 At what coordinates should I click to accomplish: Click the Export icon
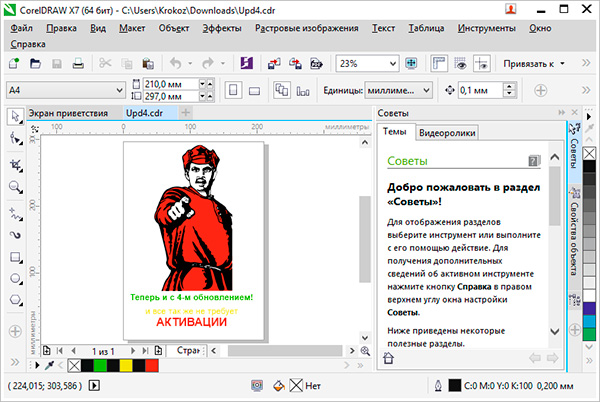[295, 63]
